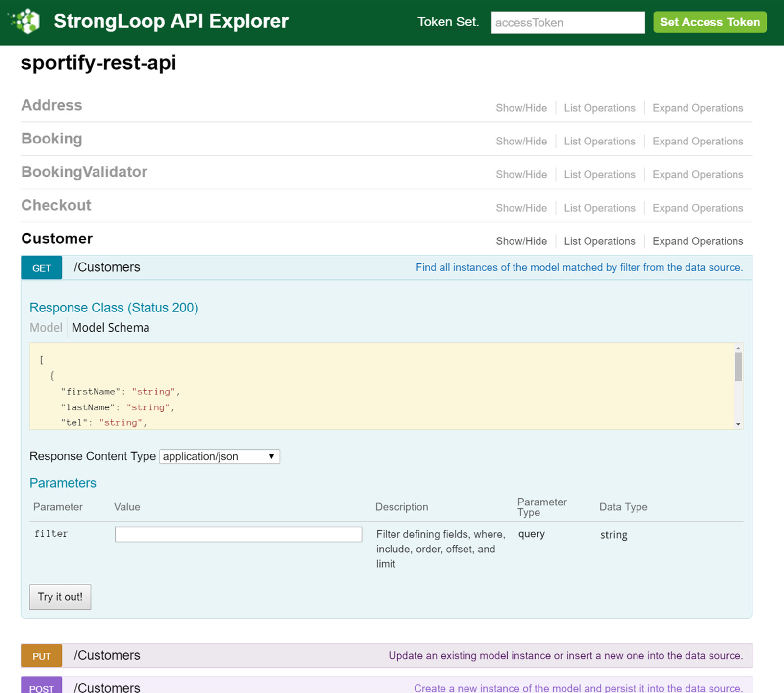Viewport: 784px width, 693px height.
Task: Click the 'Response Class (Status 200)' heading
Action: (114, 308)
